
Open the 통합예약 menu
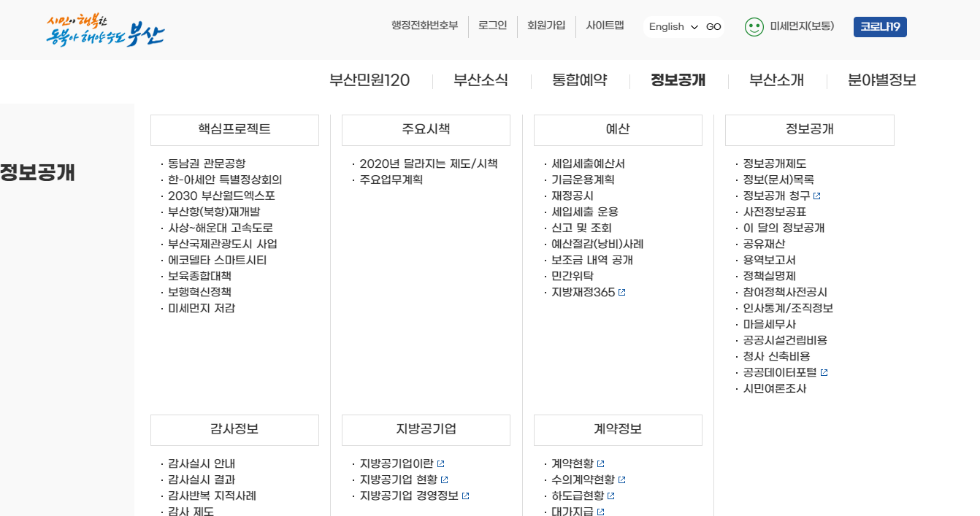pos(580,80)
